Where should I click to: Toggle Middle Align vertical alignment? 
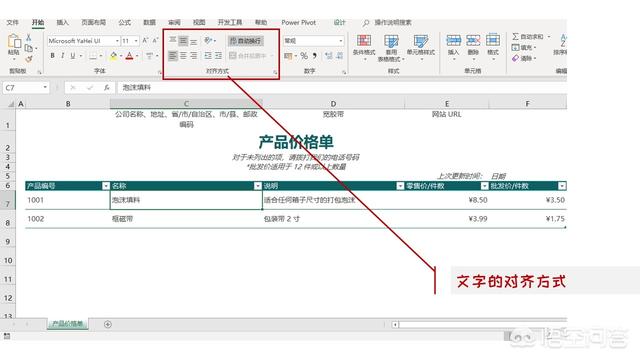(x=183, y=40)
